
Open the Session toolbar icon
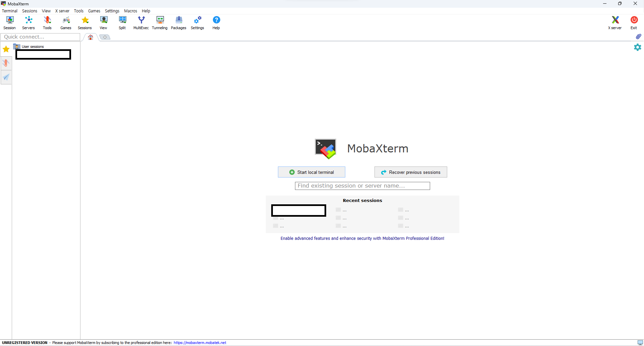point(9,23)
